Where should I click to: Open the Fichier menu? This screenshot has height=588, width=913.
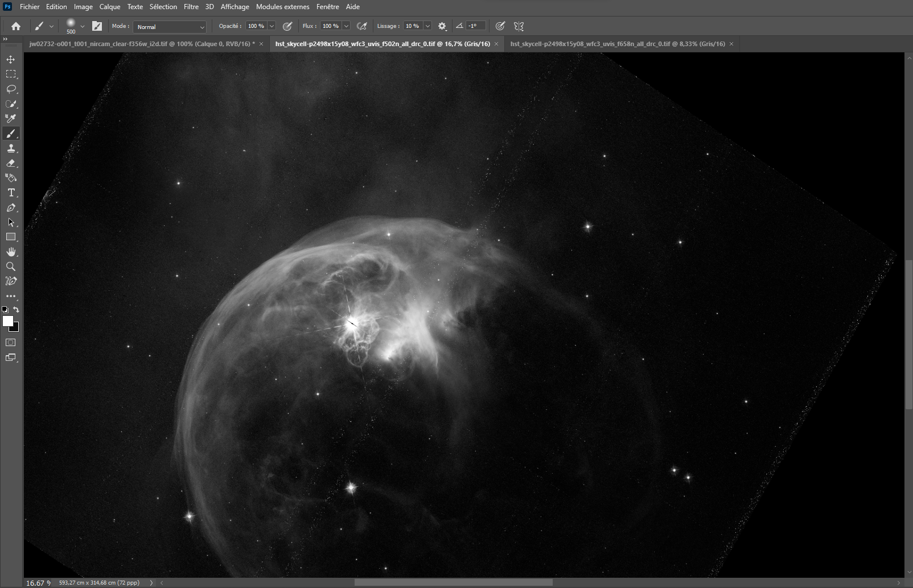click(x=30, y=7)
